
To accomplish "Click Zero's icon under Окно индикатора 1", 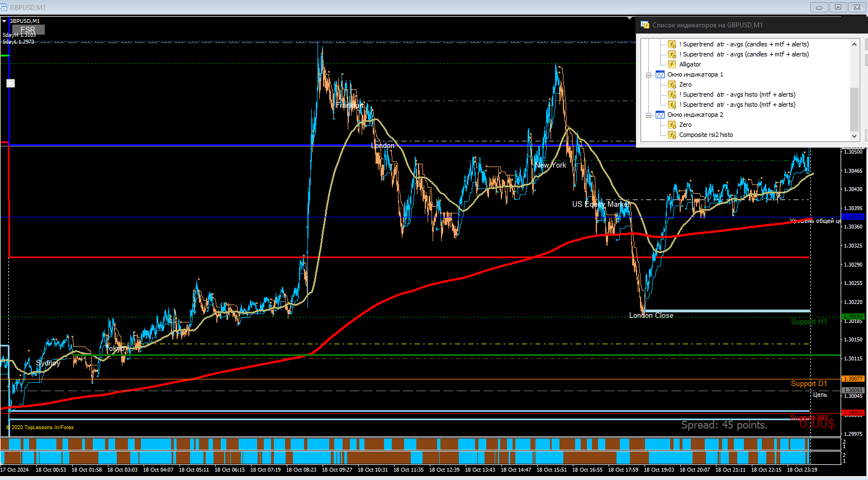I will tap(672, 84).
